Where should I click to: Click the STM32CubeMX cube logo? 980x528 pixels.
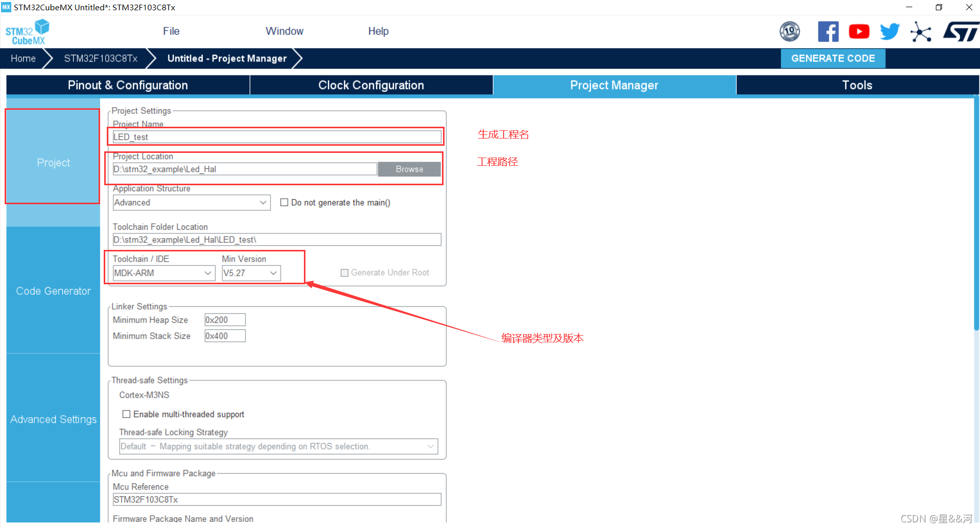pyautogui.click(x=27, y=31)
